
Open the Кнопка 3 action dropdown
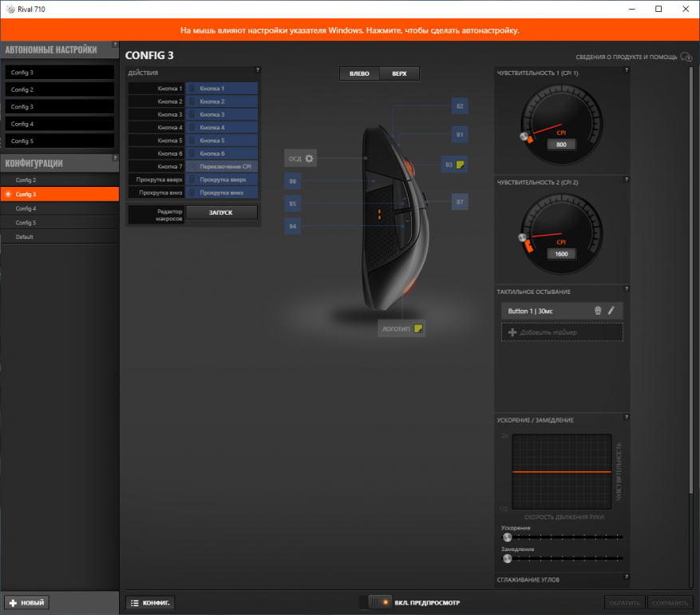coord(221,114)
